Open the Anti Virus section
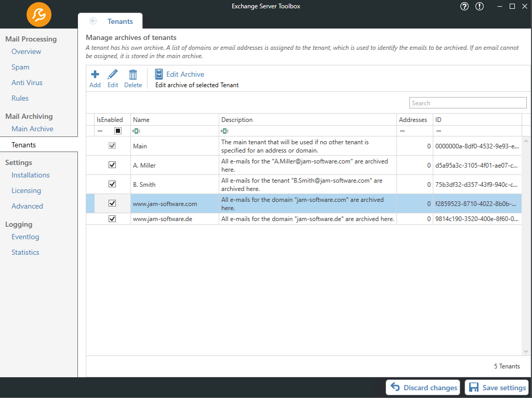The width and height of the screenshot is (532, 398). pos(27,83)
